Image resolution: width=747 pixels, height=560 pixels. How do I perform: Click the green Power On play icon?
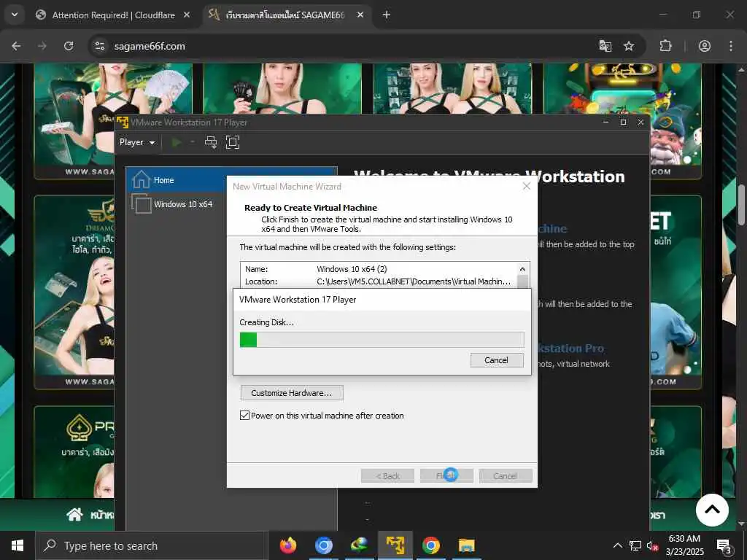177,142
